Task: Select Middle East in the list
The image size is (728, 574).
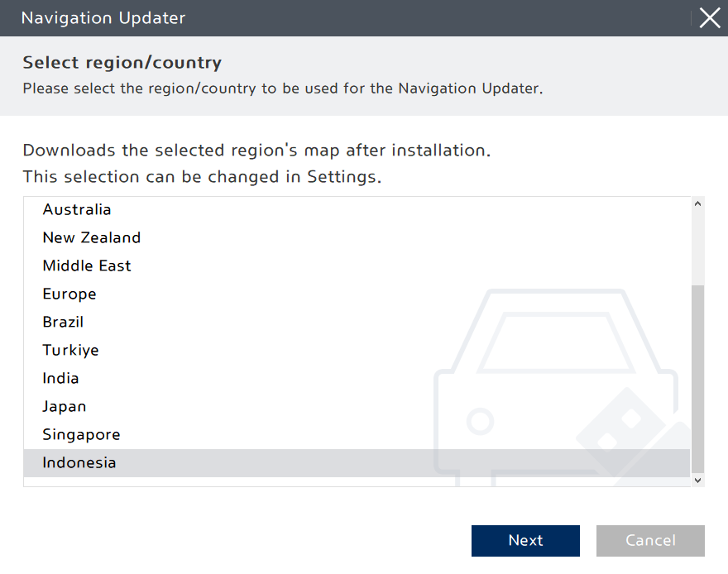Action: (x=87, y=266)
